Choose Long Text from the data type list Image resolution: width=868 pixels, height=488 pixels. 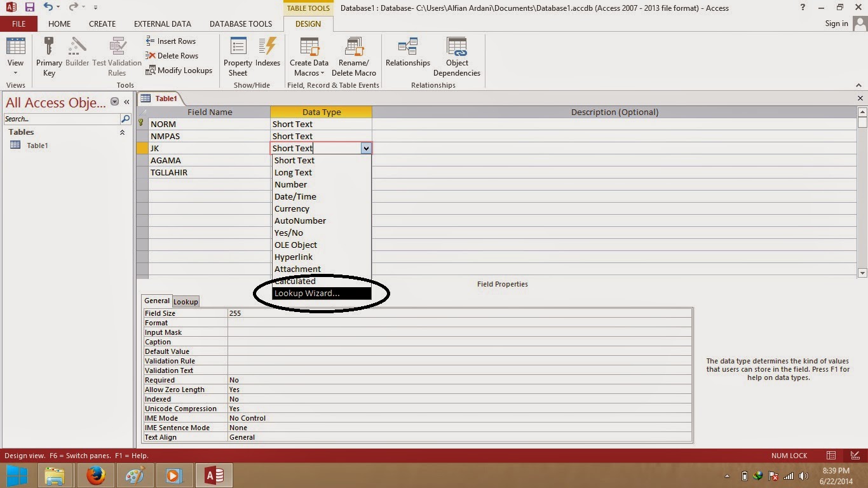(322, 172)
